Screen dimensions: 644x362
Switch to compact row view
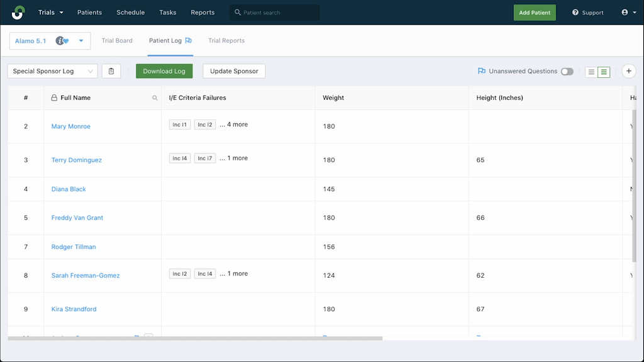(x=591, y=72)
